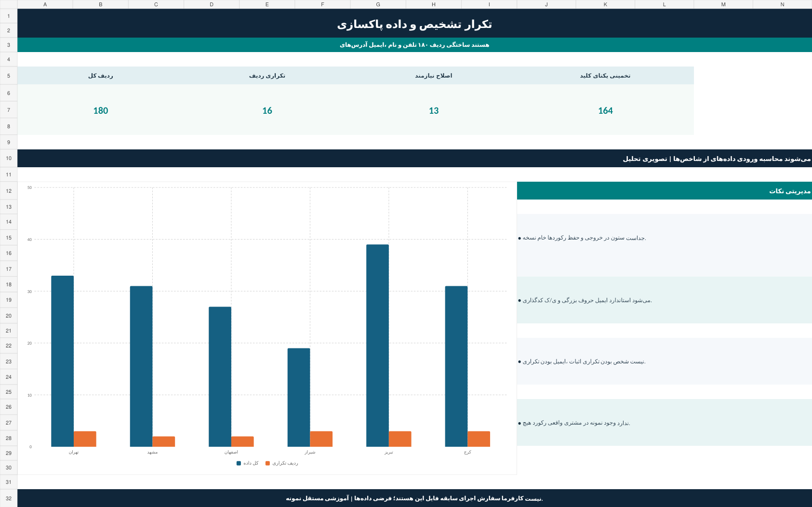Select column G header
This screenshot has height=507, width=812.
pos(378,4)
